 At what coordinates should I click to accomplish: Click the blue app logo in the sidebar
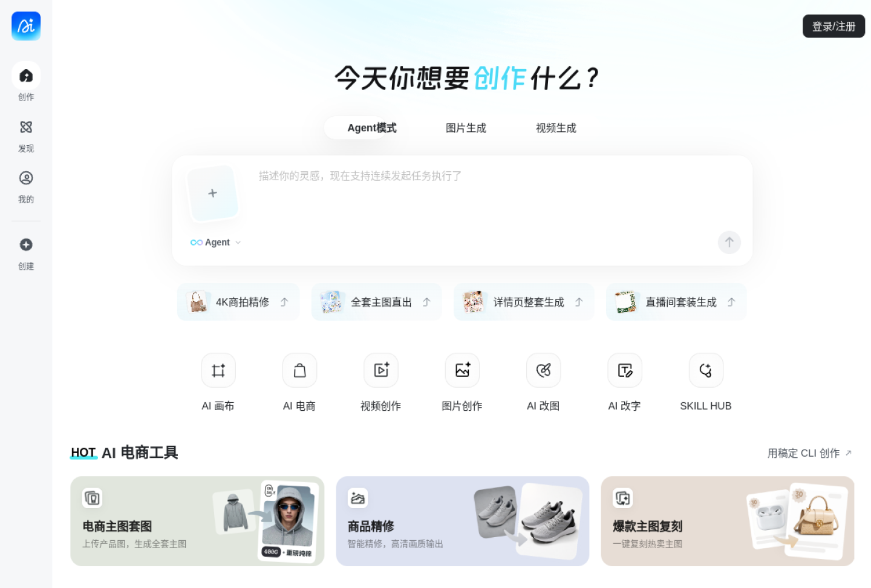26,26
